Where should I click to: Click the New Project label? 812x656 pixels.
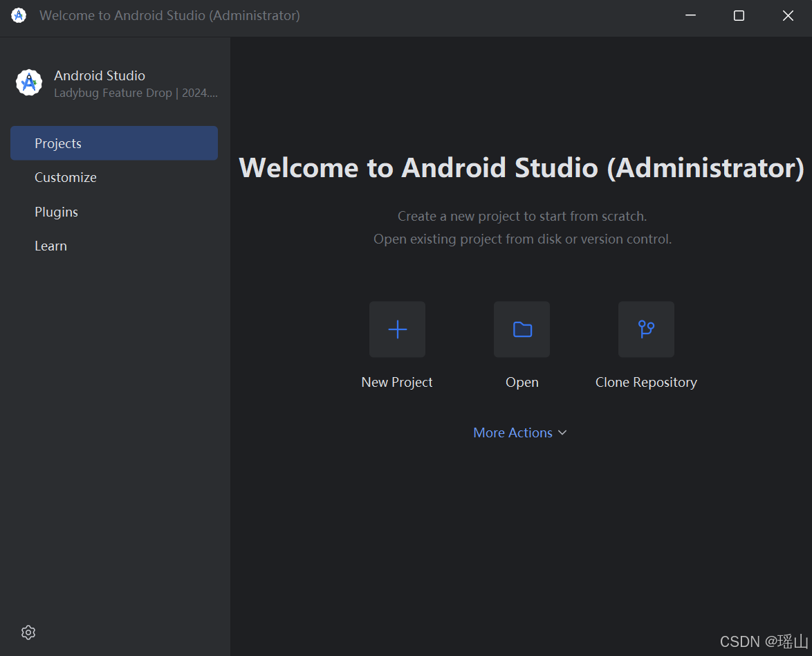397,383
